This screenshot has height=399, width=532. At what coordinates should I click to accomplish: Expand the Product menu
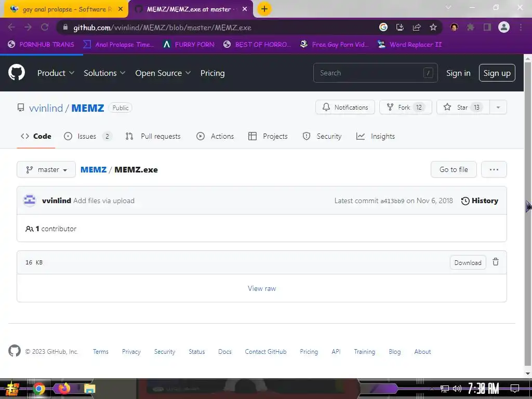click(56, 73)
